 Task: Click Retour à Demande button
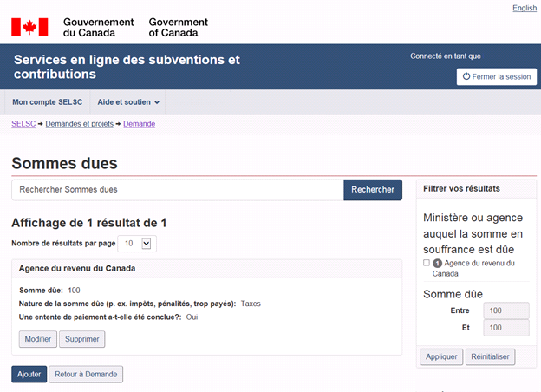(x=86, y=374)
